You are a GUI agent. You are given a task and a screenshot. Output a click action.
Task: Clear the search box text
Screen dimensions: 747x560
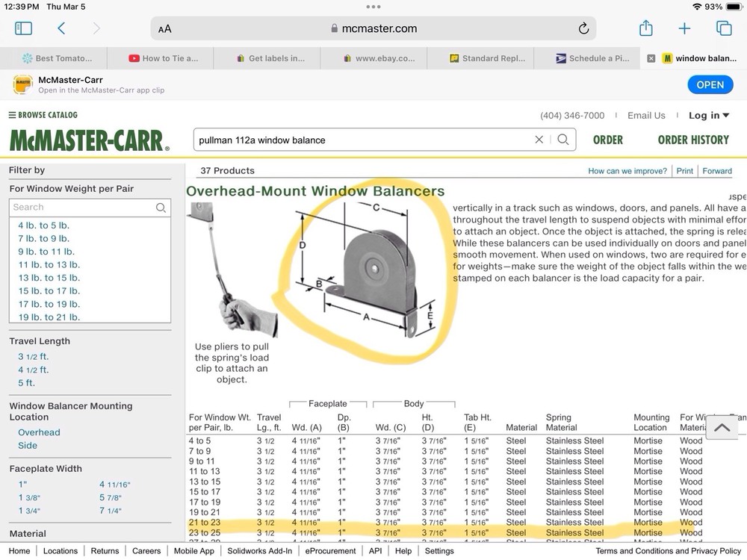coord(539,140)
